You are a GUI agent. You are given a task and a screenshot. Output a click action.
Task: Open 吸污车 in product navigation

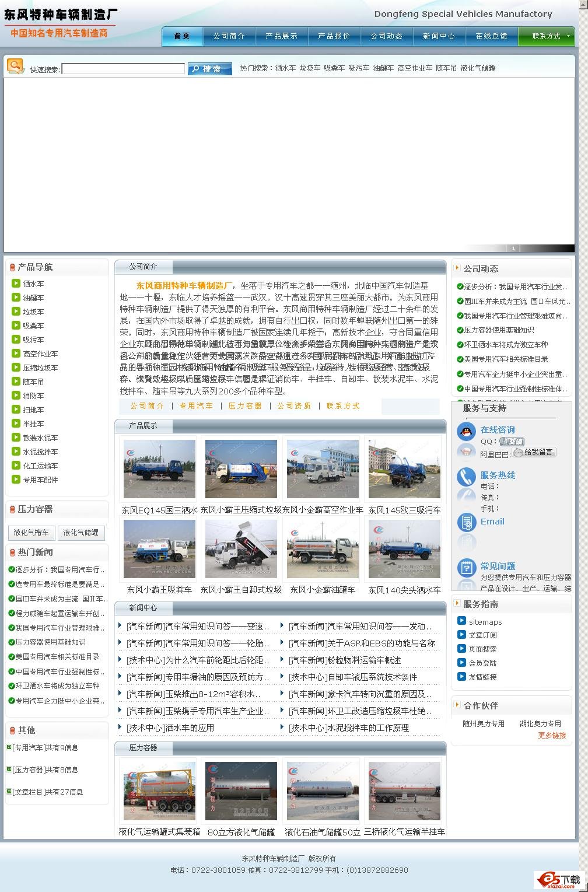point(33,340)
